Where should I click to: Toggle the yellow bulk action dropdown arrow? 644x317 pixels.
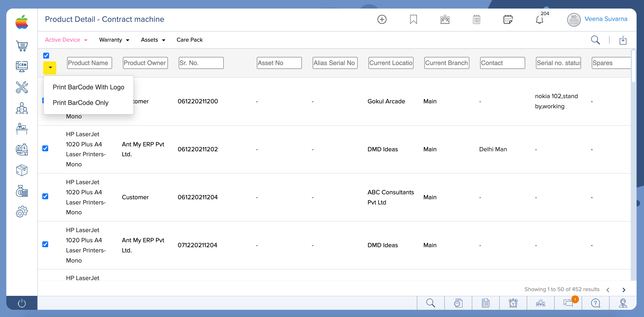(50, 68)
